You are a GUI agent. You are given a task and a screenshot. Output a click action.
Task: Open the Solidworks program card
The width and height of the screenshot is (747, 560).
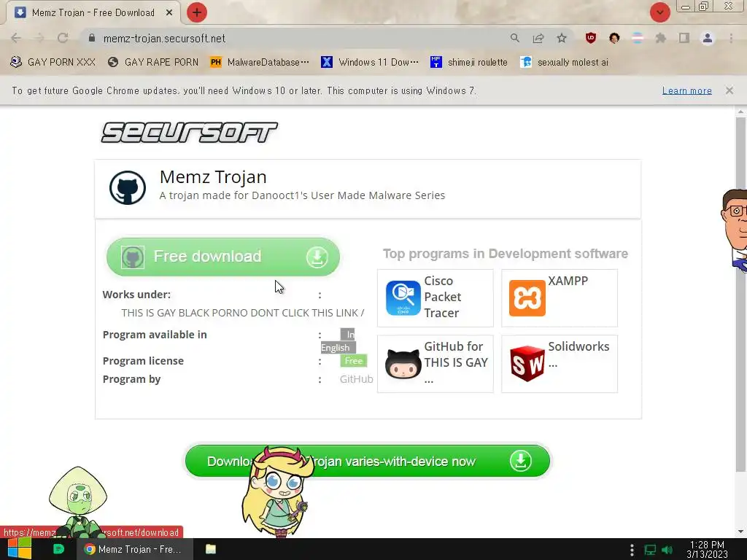pyautogui.click(x=560, y=364)
